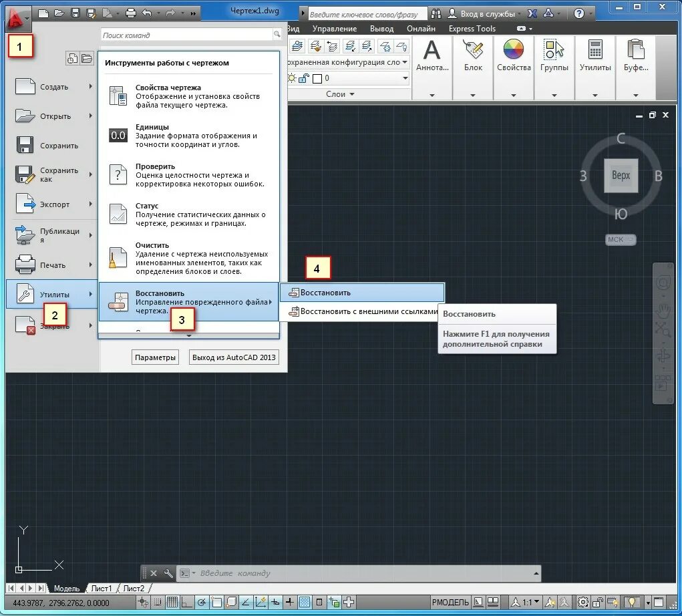Click the white layer color swatch

[x=317, y=79]
